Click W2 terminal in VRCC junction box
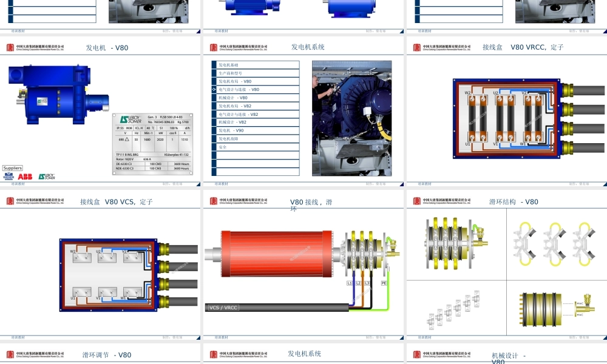Image resolution: width=607 pixels, height=364 pixels. coord(468,93)
